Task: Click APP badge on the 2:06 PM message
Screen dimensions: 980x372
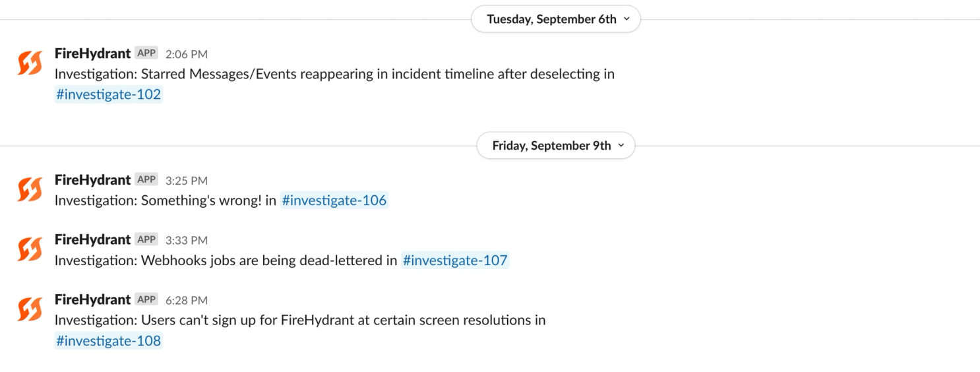Action: [146, 53]
